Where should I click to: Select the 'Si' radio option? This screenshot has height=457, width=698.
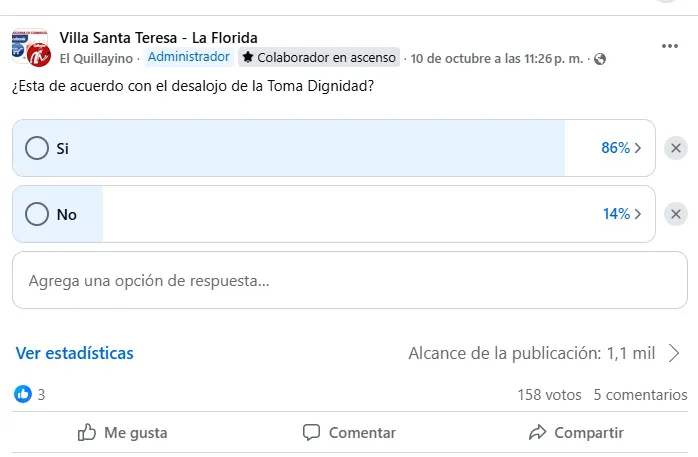(x=37, y=148)
